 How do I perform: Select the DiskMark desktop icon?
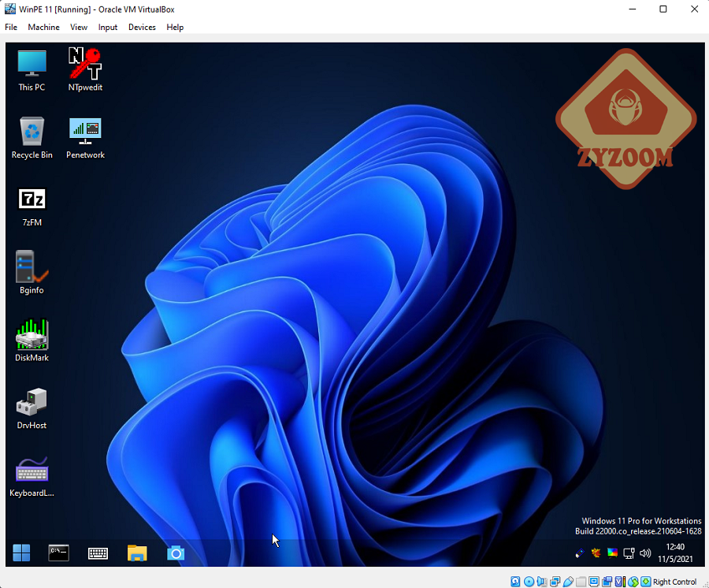tap(32, 341)
